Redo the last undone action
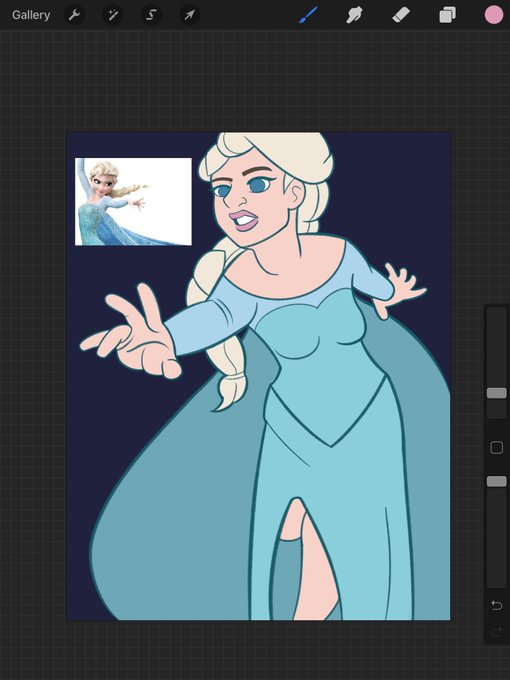 point(497,633)
